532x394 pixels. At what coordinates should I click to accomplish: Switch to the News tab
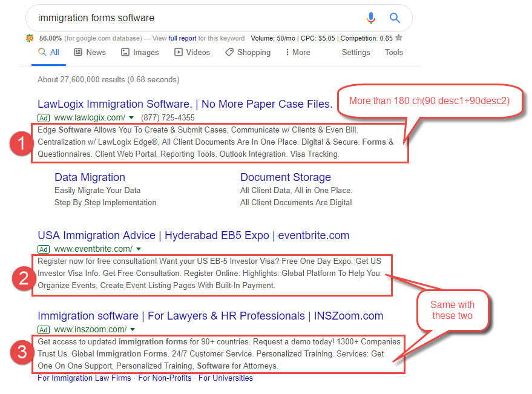pos(90,52)
